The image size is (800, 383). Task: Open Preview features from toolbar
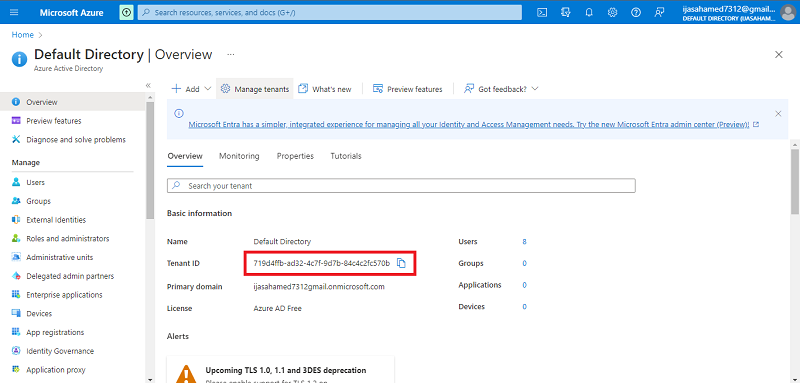coord(408,89)
